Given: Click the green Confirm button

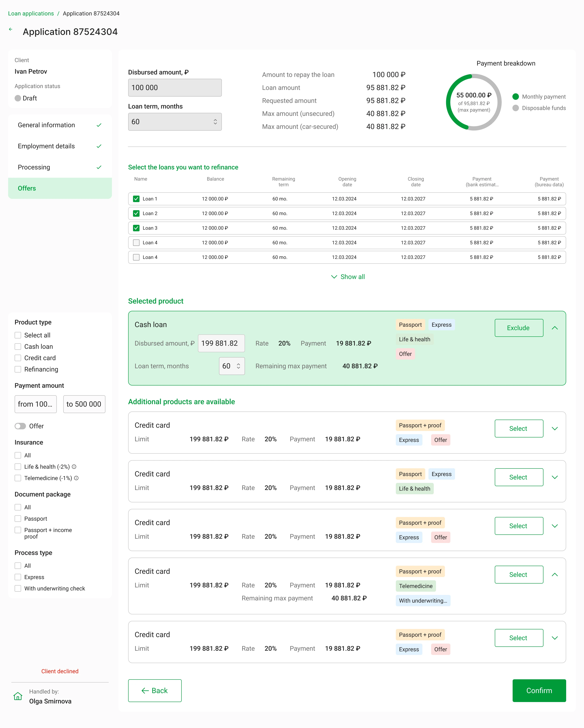Looking at the screenshot, I should pyautogui.click(x=539, y=691).
